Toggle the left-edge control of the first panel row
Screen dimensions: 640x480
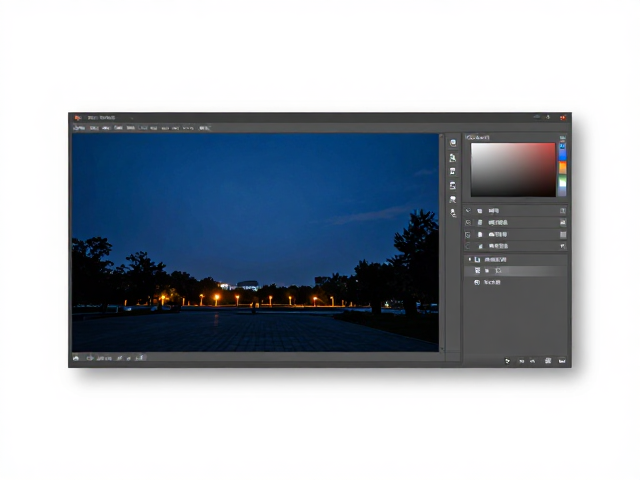(x=468, y=211)
